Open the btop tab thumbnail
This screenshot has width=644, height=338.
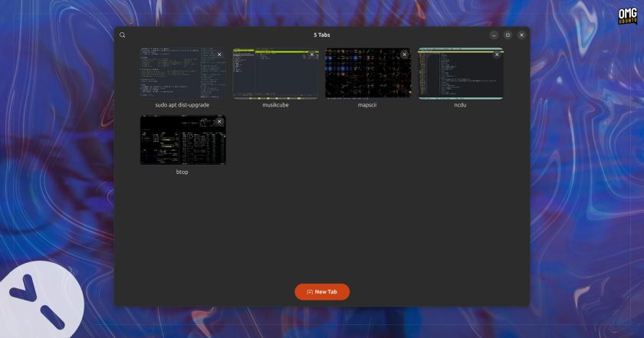(182, 140)
